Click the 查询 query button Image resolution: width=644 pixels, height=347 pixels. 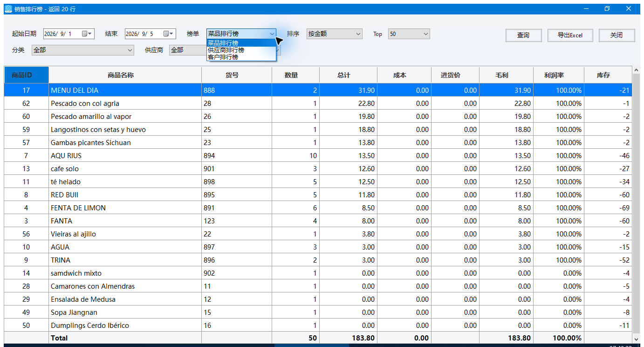tap(523, 35)
